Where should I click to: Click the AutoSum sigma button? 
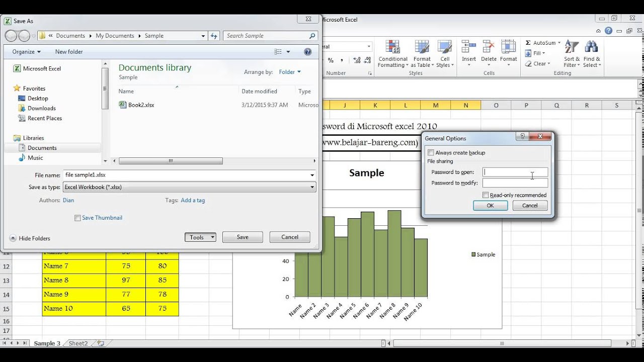[x=528, y=43]
